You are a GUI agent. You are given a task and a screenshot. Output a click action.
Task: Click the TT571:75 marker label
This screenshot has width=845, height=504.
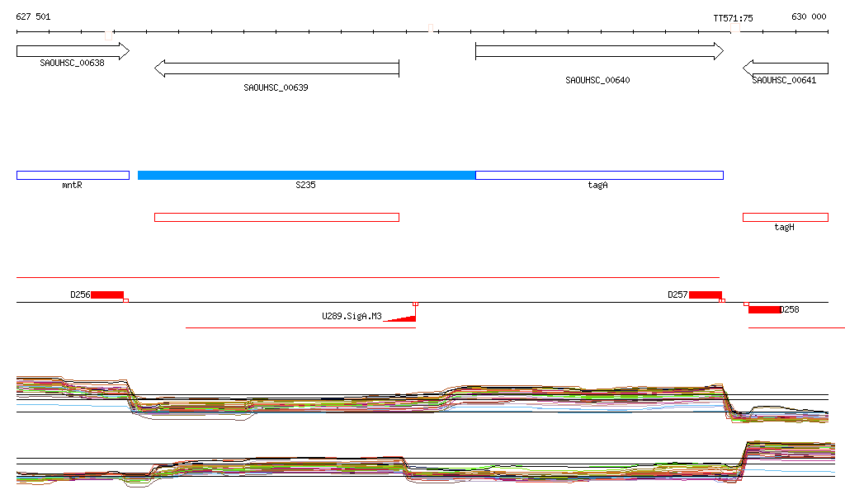(733, 18)
